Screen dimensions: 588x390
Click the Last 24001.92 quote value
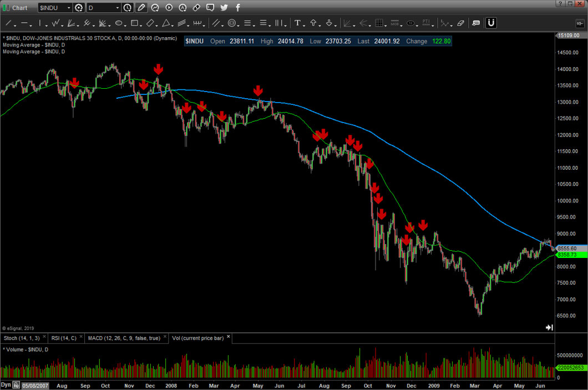coord(387,41)
